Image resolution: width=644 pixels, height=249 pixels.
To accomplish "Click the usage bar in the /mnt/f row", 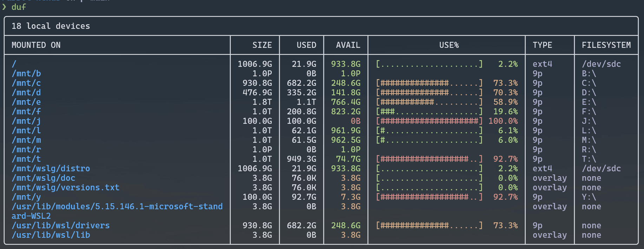I will click(429, 111).
